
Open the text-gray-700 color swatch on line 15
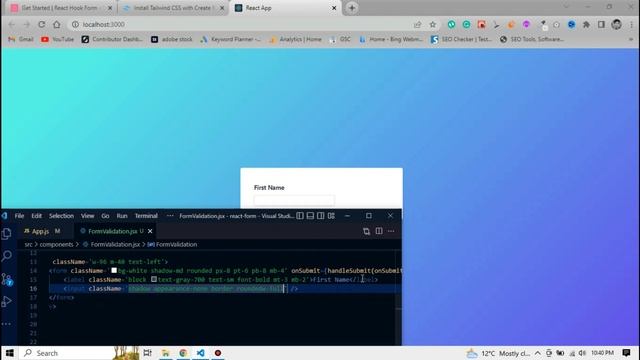click(x=154, y=279)
